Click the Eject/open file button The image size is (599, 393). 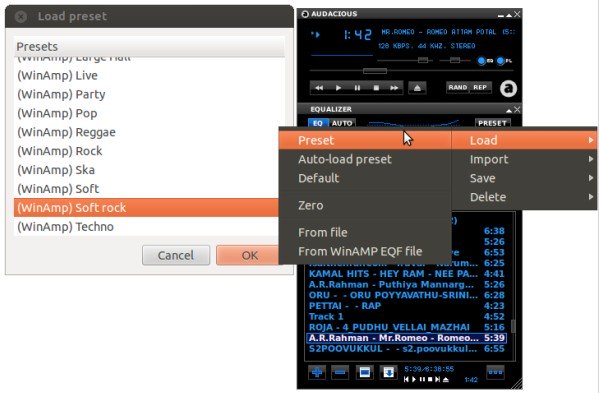(x=417, y=88)
